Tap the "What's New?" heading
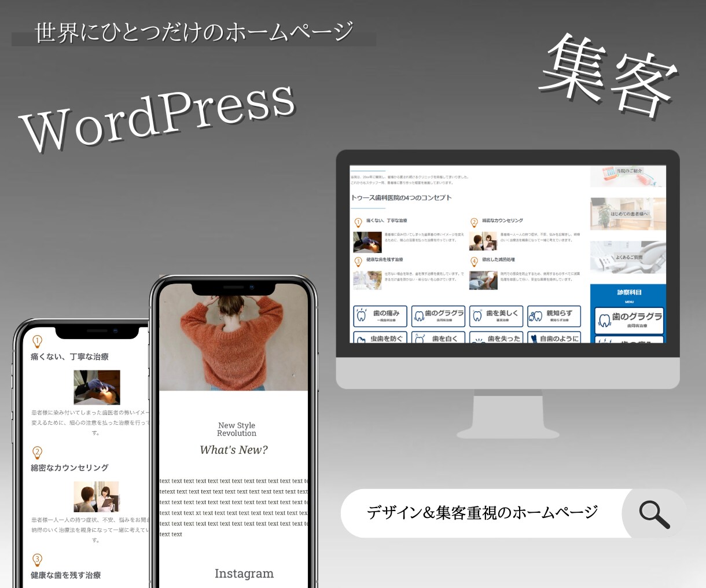706x588 pixels. tap(234, 450)
